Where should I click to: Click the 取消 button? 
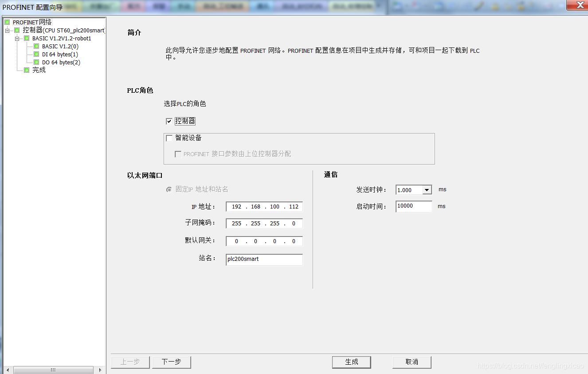point(412,362)
